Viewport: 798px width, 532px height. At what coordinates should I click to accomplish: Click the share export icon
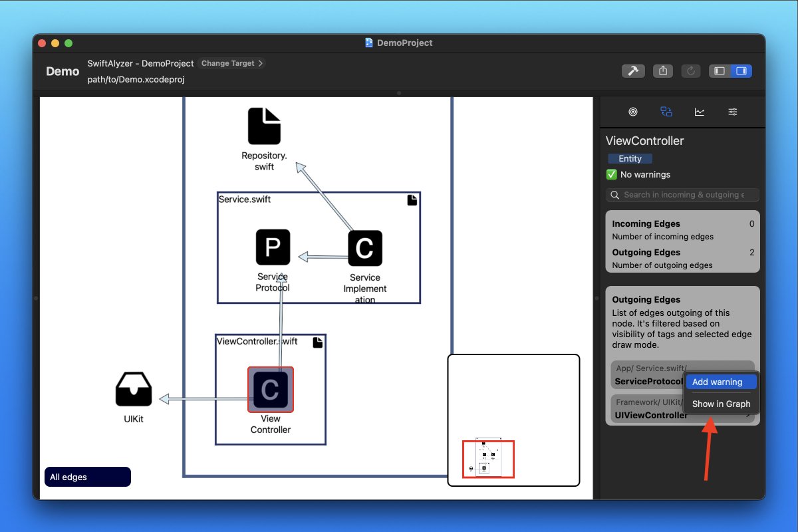663,70
